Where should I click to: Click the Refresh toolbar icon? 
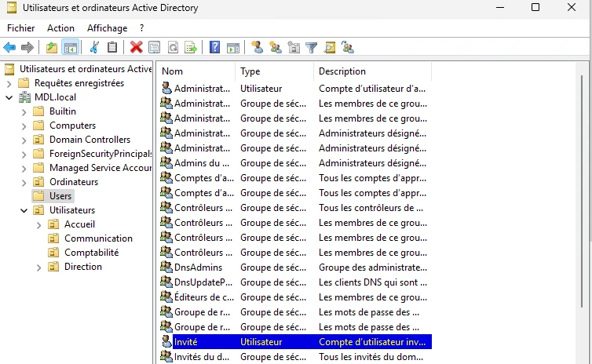173,48
